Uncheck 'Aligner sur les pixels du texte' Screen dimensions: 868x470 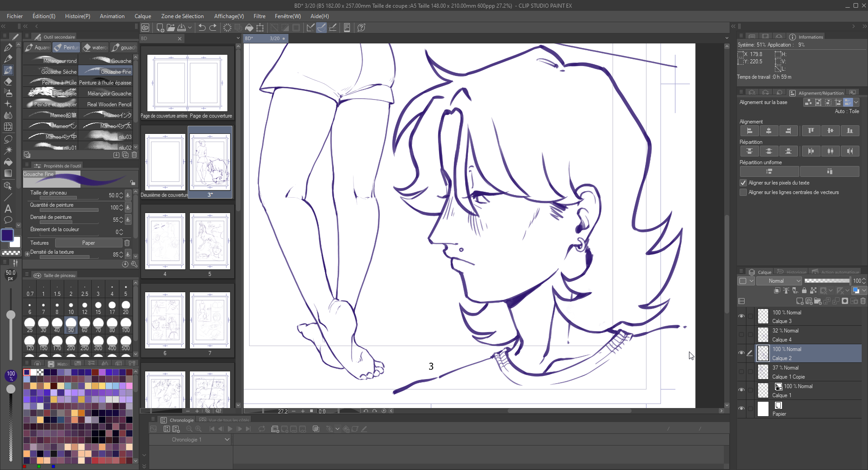[x=743, y=183]
